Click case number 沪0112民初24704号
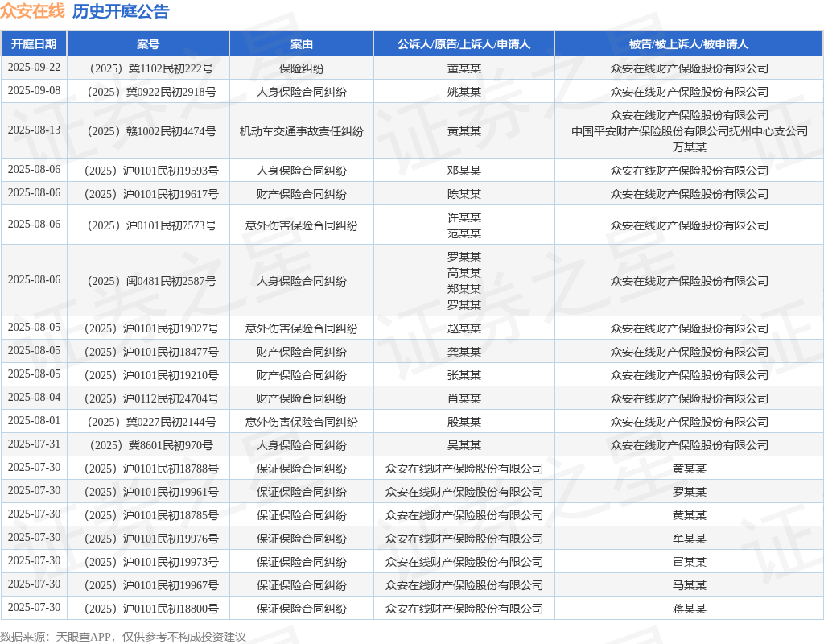 tap(151, 398)
